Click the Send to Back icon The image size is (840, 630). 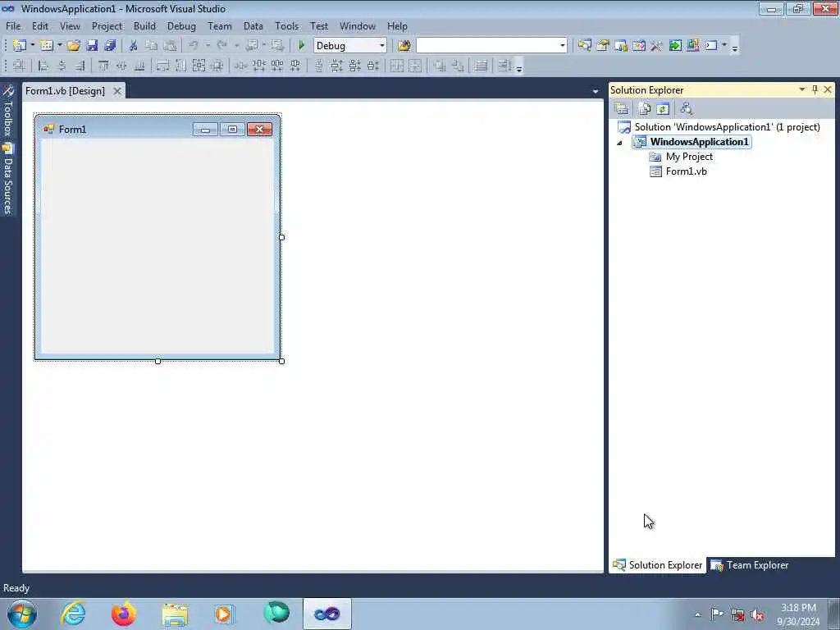click(458, 66)
